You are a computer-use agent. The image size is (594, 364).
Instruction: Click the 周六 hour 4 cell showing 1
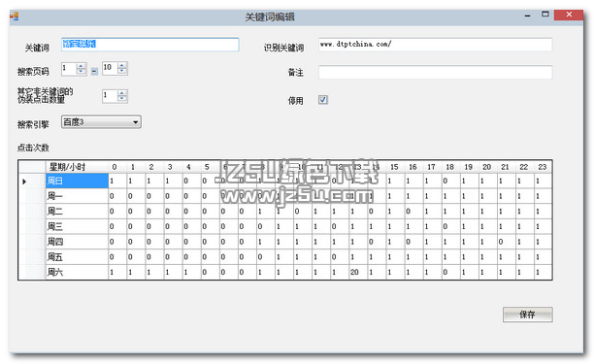[x=191, y=272]
